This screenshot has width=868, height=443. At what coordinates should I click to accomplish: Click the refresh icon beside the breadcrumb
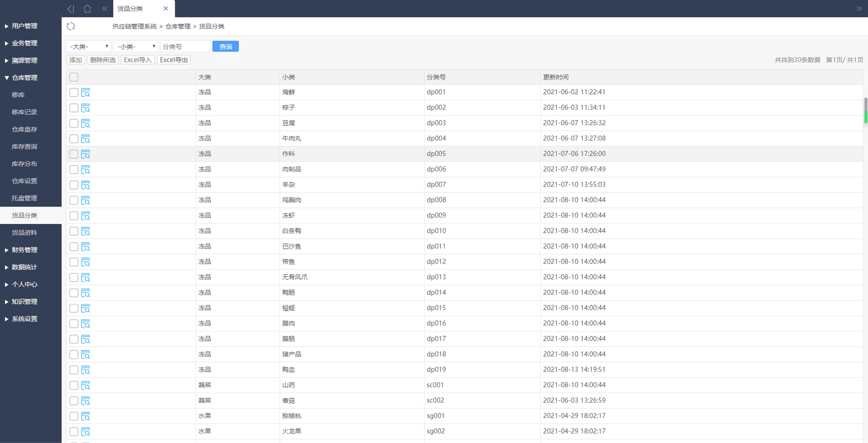71,27
